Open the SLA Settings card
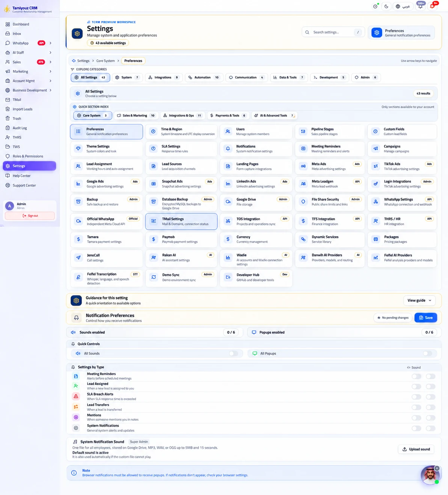This screenshot has width=448, height=495. [x=181, y=149]
